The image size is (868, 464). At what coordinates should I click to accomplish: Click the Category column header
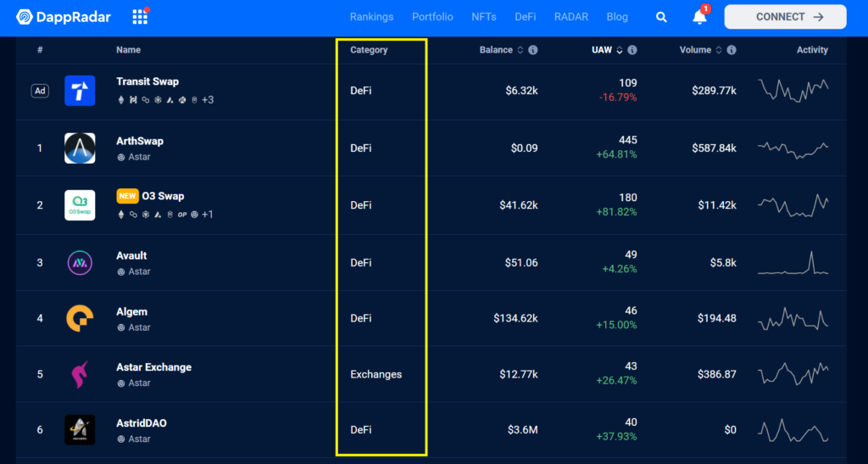pyautogui.click(x=369, y=50)
